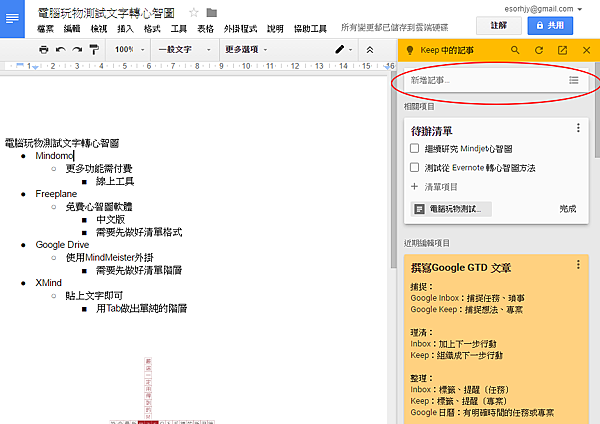Click the blue 共用 share button
The height and width of the screenshot is (424, 600).
(550, 26)
